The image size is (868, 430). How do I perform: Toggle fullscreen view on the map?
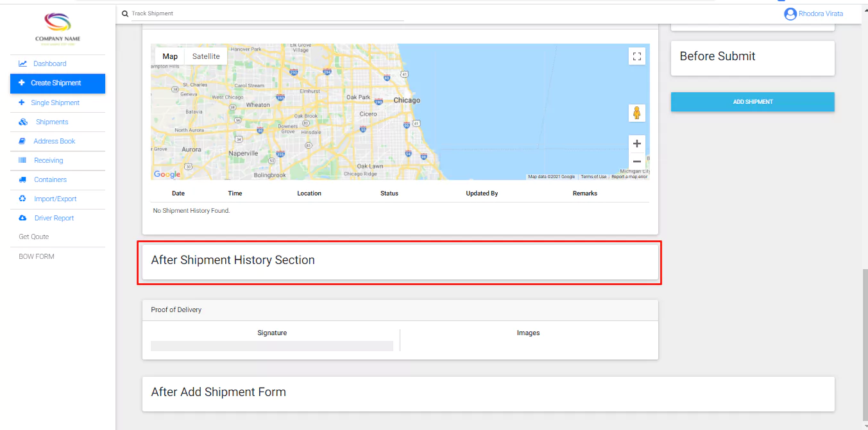(x=636, y=56)
